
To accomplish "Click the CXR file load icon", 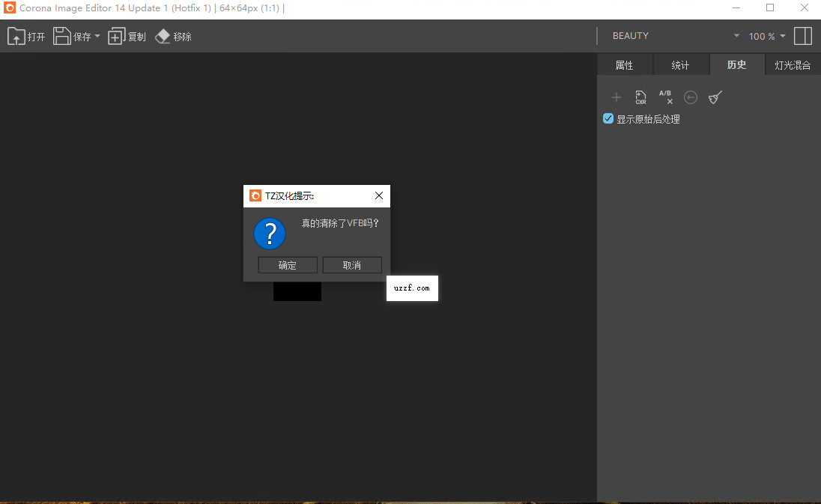I will click(x=640, y=97).
